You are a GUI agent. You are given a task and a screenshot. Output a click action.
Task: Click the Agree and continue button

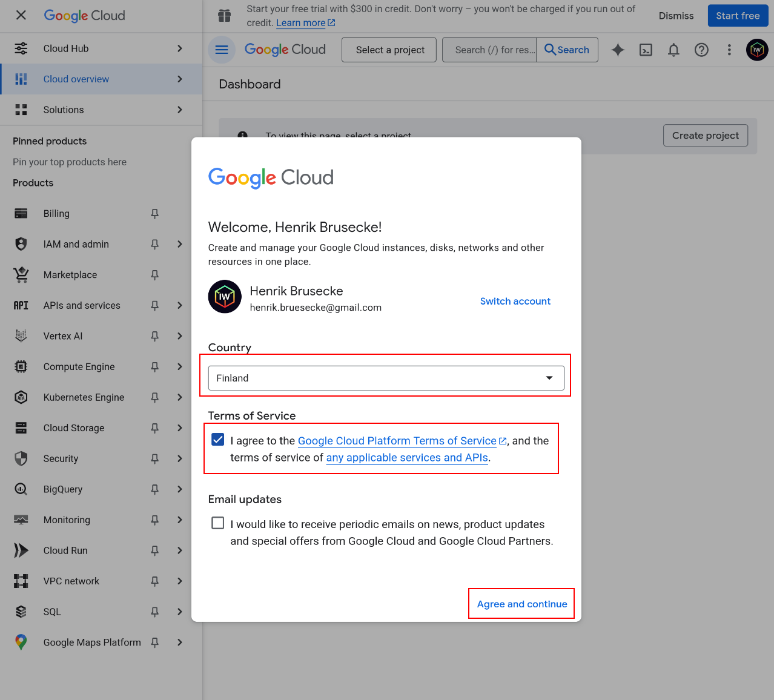(x=521, y=604)
